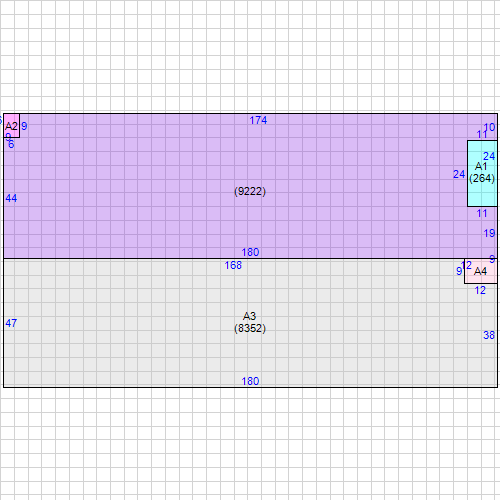Viewport: 500px width, 500px height.
Task: Select the A3 area label
Action: [249, 316]
